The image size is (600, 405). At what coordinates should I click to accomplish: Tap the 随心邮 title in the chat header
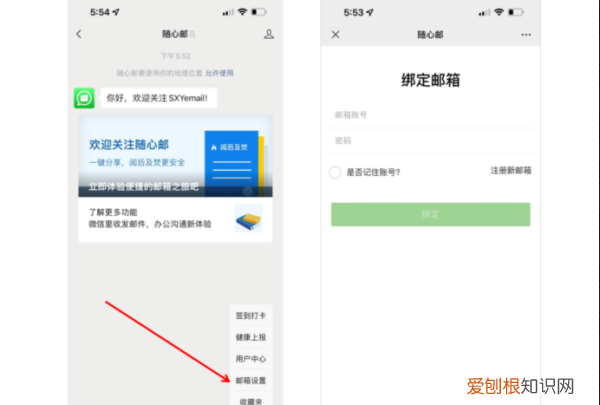(x=175, y=34)
